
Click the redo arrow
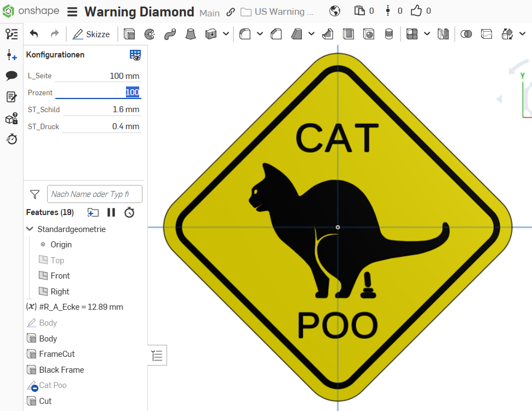(54, 34)
